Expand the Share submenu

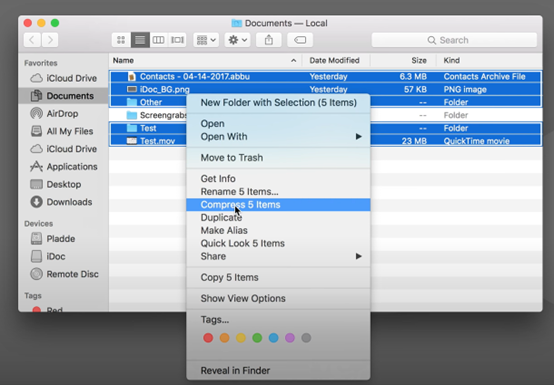tap(278, 256)
